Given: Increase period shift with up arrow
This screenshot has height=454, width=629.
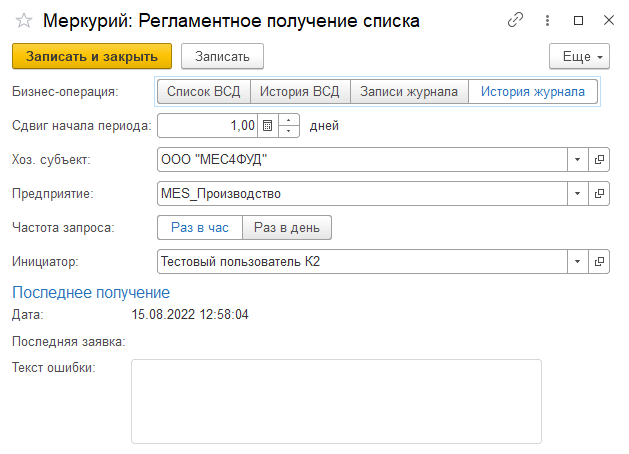Looking at the screenshot, I should [289, 121].
